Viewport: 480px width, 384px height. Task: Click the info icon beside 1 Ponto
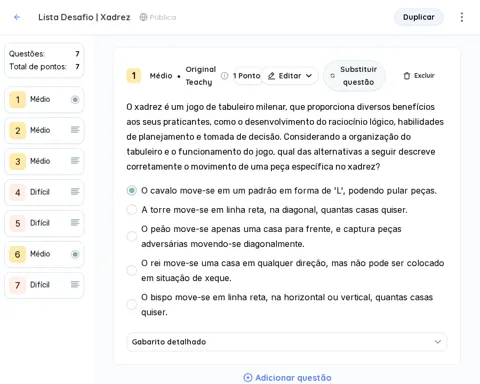pyautogui.click(x=225, y=76)
